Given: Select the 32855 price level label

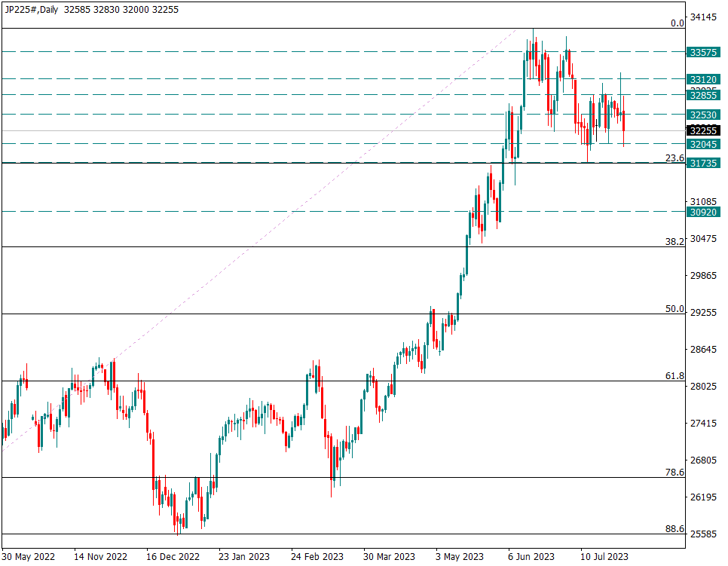Looking at the screenshot, I should click(703, 96).
